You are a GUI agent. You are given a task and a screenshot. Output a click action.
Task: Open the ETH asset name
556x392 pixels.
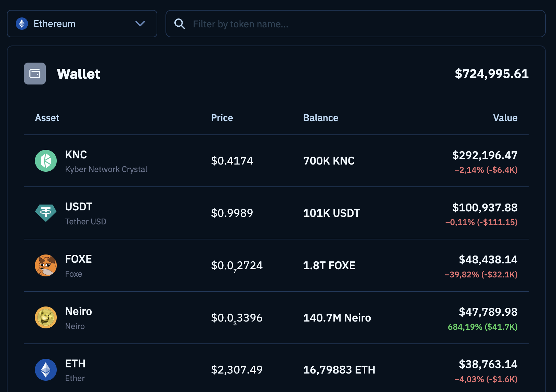(x=75, y=364)
